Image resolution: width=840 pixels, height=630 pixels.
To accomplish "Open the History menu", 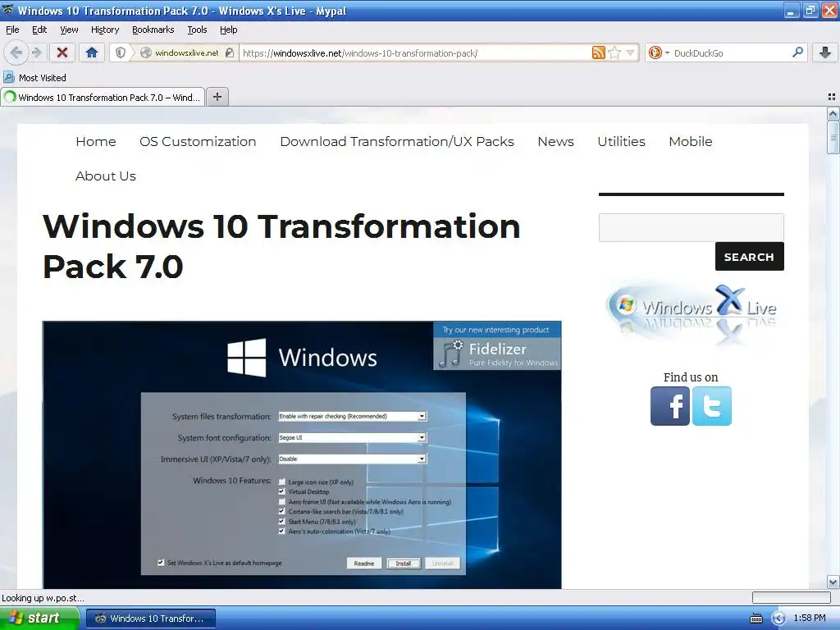I will (104, 30).
